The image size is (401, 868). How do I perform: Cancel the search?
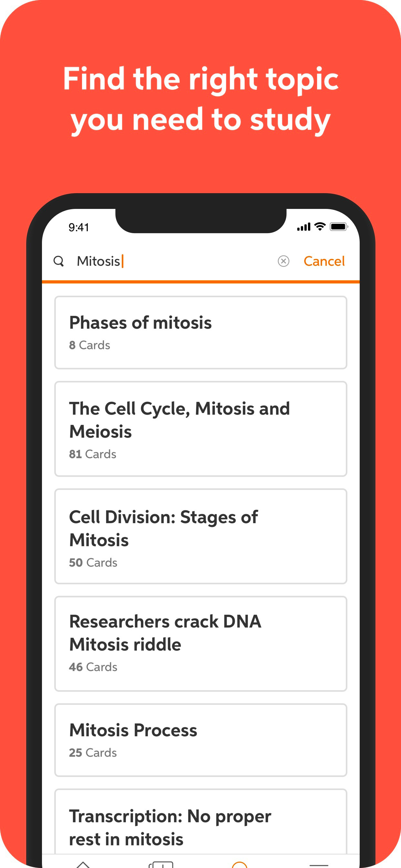324,261
